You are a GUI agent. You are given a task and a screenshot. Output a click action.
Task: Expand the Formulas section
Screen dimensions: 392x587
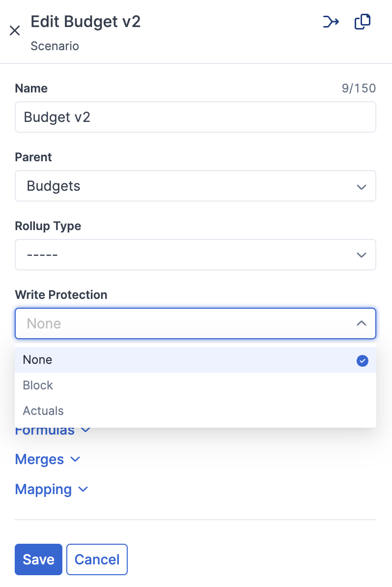point(53,430)
